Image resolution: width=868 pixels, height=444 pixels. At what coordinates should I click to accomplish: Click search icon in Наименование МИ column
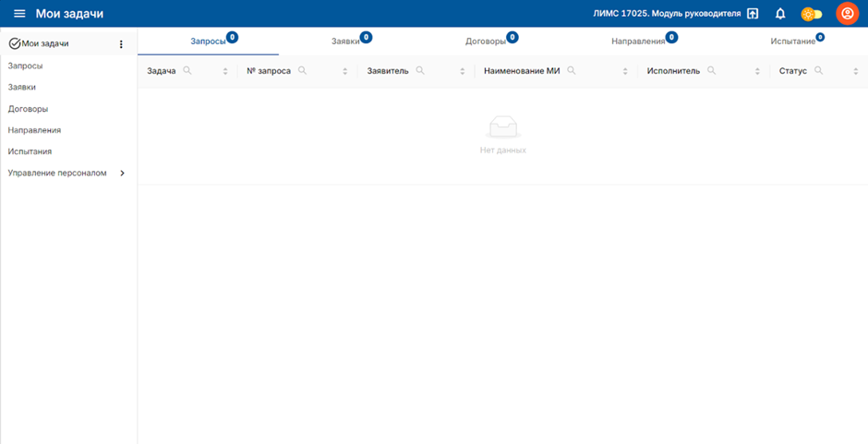(572, 71)
